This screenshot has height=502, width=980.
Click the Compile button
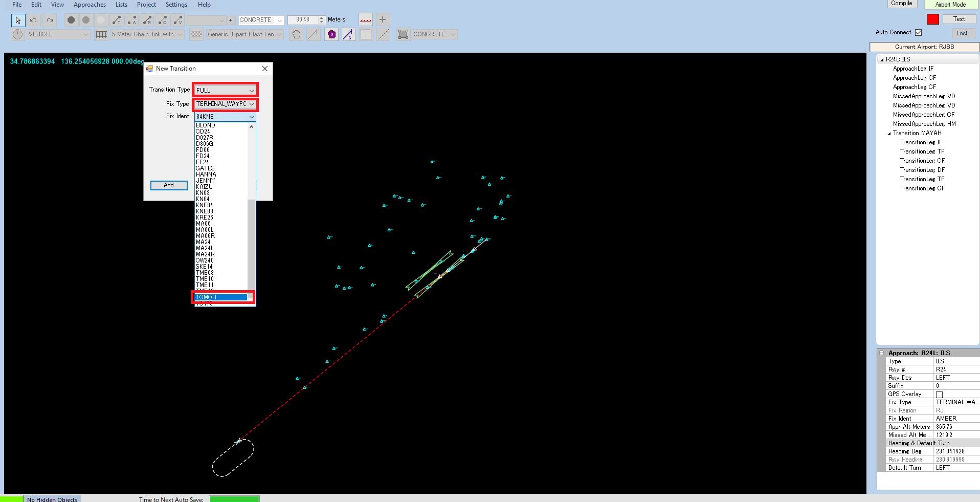pos(901,4)
